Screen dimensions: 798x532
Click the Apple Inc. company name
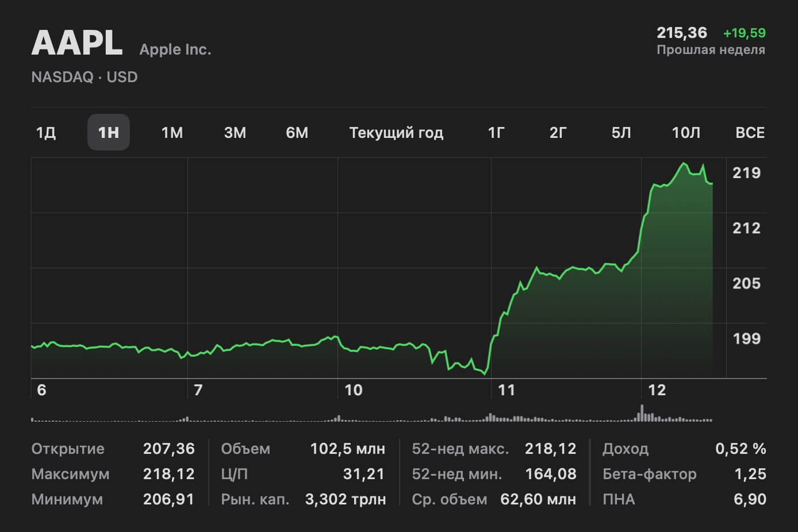175,49
